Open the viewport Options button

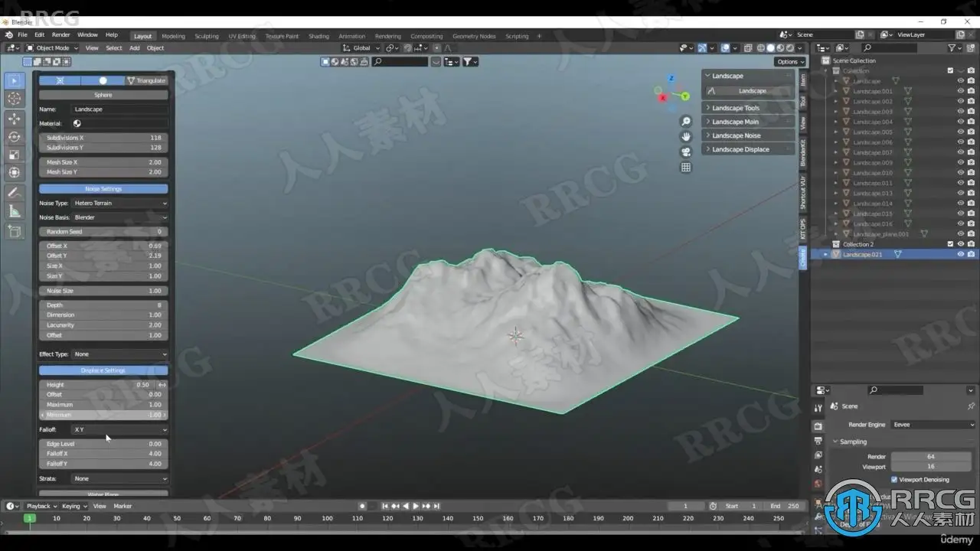click(789, 61)
